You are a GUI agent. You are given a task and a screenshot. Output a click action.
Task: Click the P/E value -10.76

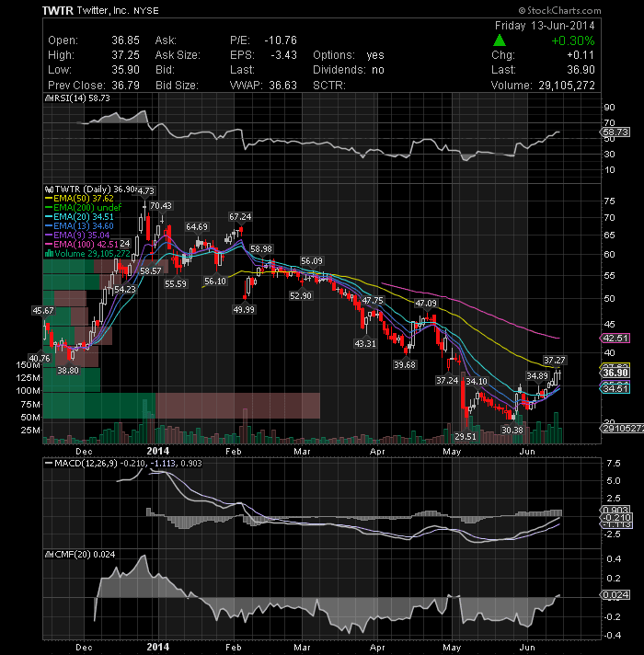click(x=281, y=40)
